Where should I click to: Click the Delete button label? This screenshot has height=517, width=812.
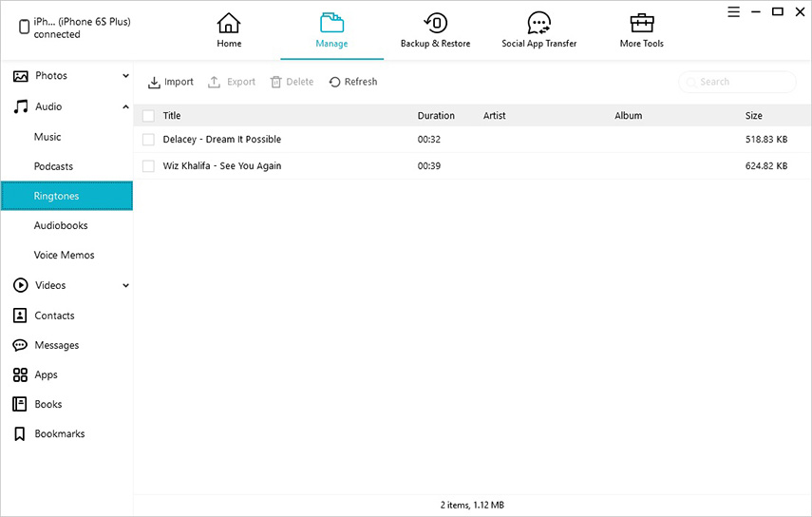300,82
